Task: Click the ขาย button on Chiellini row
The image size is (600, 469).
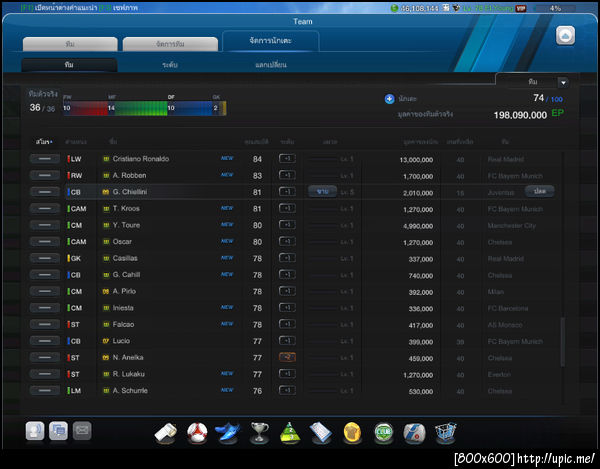Action: tap(323, 191)
